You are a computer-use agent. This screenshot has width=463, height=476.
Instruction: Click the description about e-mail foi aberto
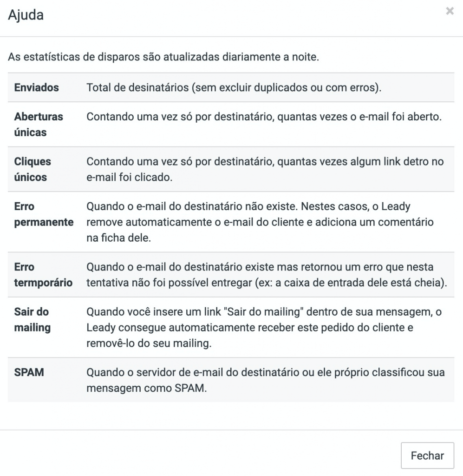(264, 117)
